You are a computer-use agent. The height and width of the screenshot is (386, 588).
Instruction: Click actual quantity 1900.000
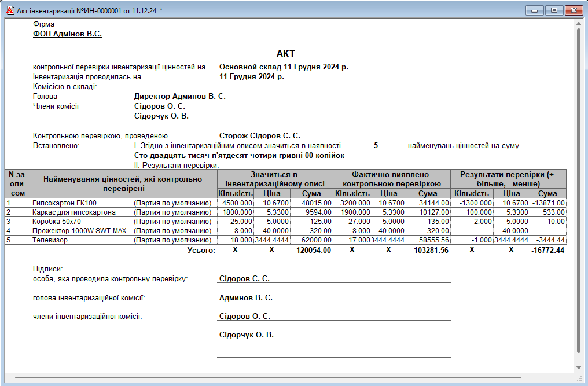(352, 212)
